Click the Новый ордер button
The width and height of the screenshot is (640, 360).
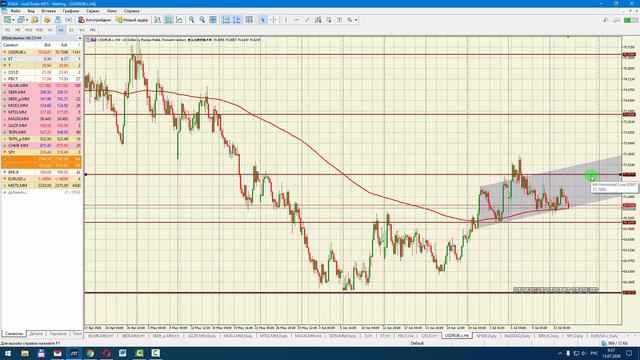132,20
